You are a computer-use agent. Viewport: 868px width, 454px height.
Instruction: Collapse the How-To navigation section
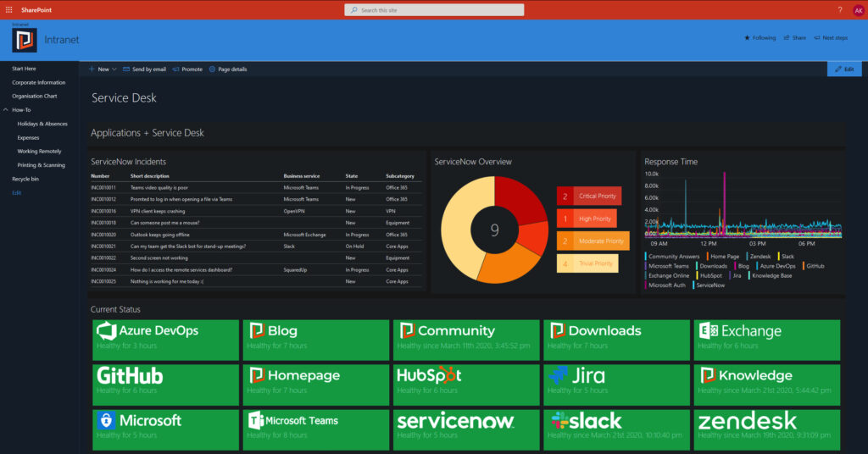6,110
